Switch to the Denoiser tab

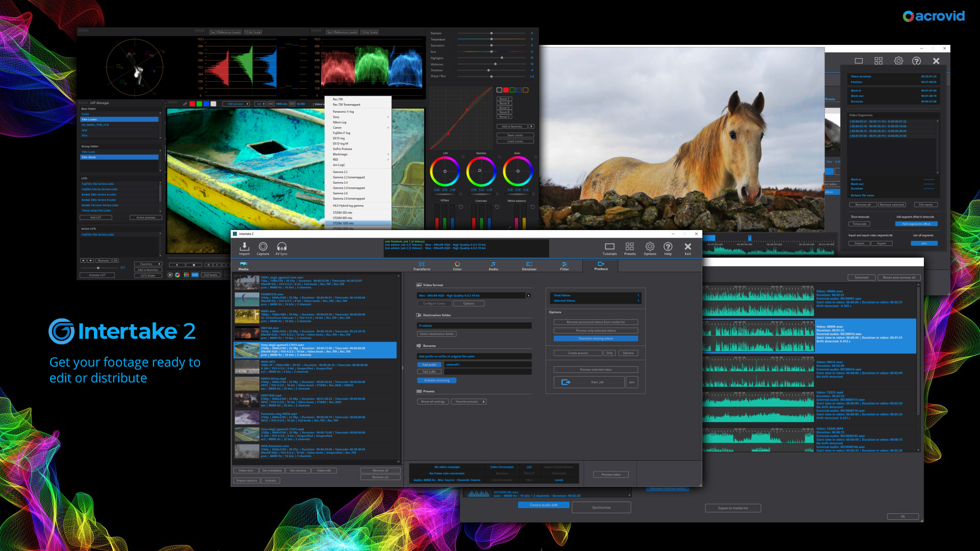[x=529, y=266]
